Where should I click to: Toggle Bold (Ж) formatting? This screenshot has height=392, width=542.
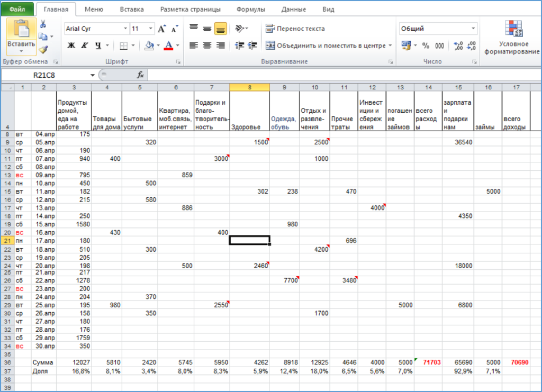point(71,45)
